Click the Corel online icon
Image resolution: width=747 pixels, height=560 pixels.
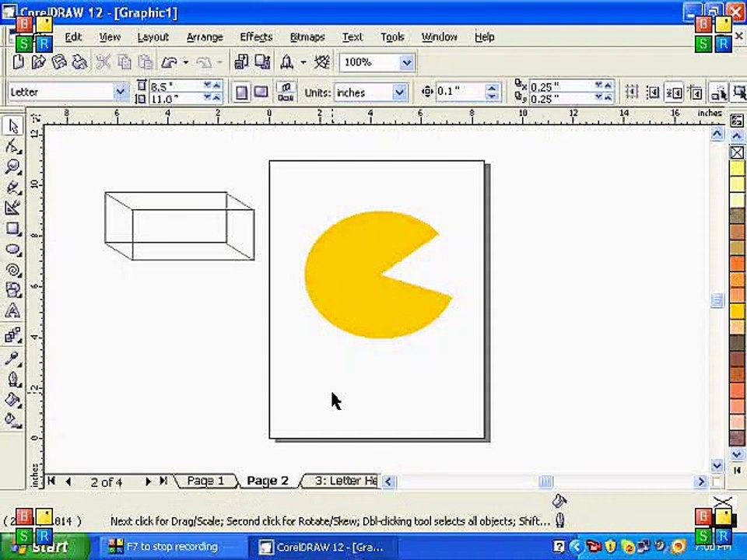pos(322,62)
